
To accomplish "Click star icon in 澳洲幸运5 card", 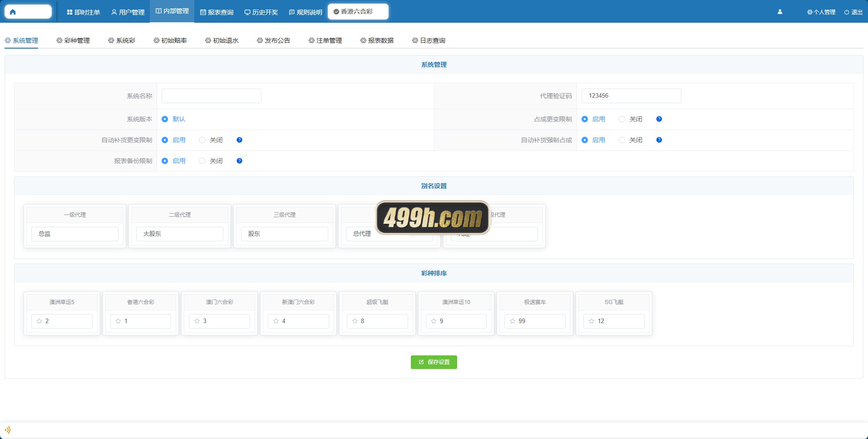I will pos(39,321).
